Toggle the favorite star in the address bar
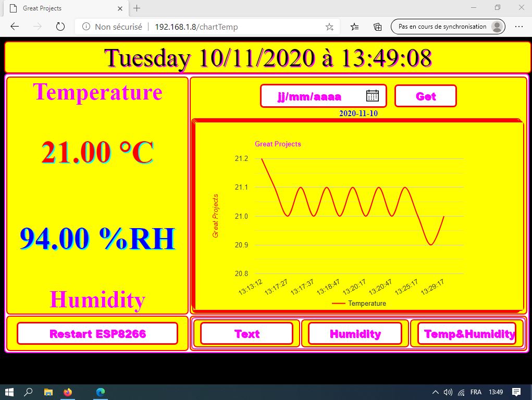 point(328,27)
